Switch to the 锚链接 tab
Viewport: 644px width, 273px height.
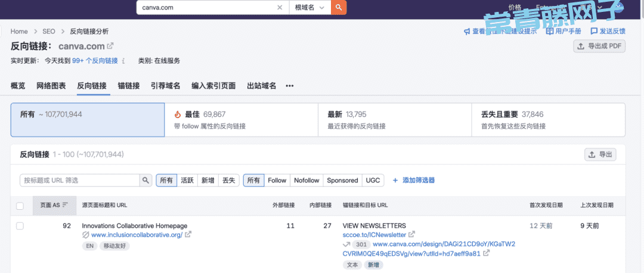[x=129, y=86]
